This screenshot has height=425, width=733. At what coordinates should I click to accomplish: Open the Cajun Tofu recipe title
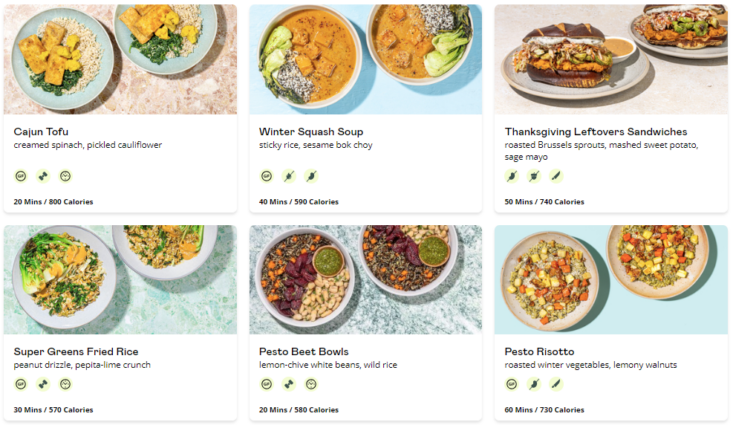[40, 131]
